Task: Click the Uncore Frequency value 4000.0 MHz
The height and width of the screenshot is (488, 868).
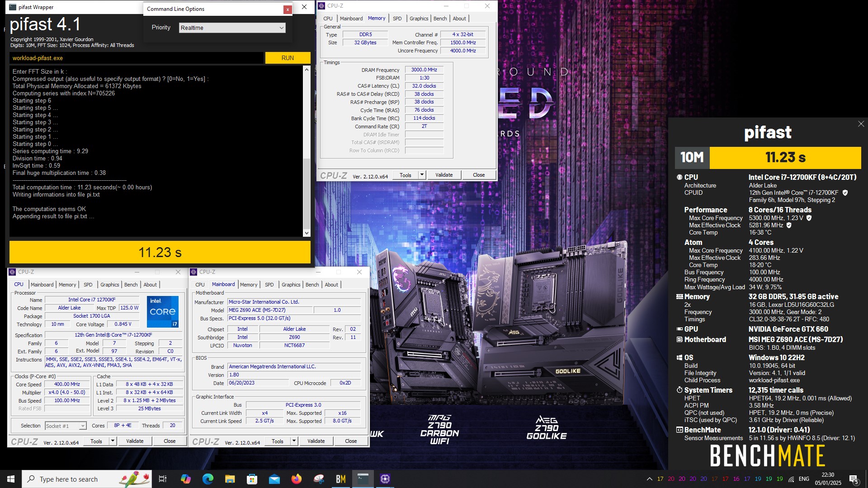Action: [463, 51]
